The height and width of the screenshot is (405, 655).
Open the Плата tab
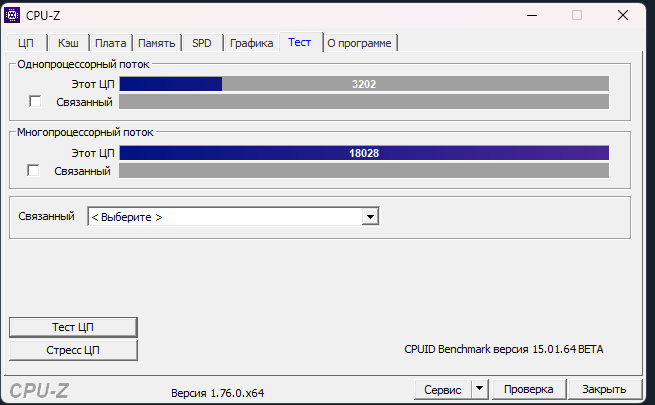pos(111,43)
